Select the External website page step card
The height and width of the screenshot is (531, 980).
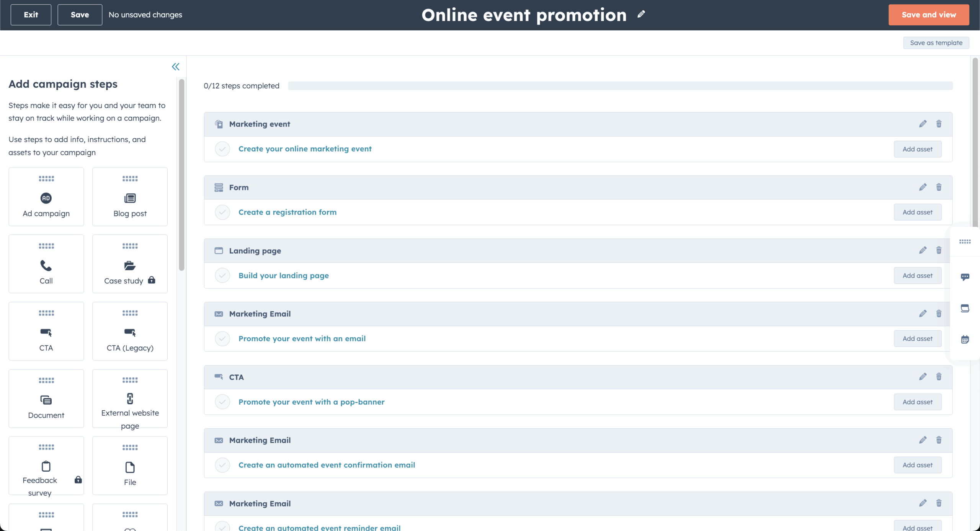tap(130, 398)
